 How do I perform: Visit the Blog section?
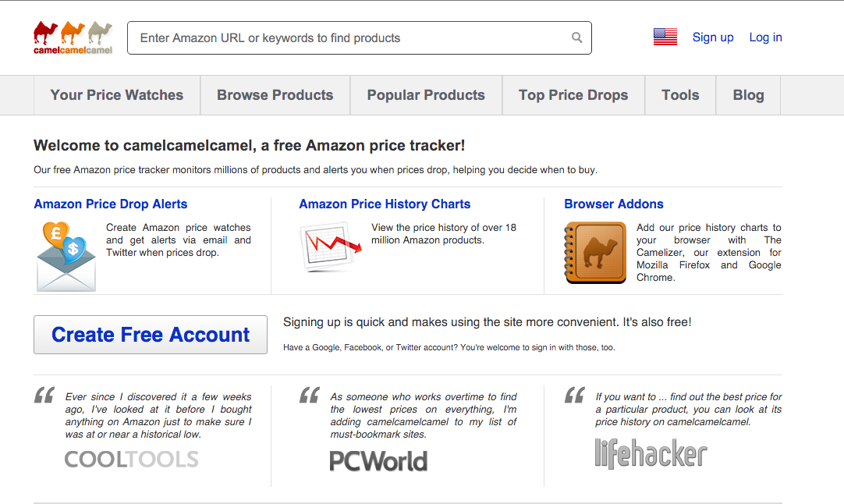tap(748, 94)
